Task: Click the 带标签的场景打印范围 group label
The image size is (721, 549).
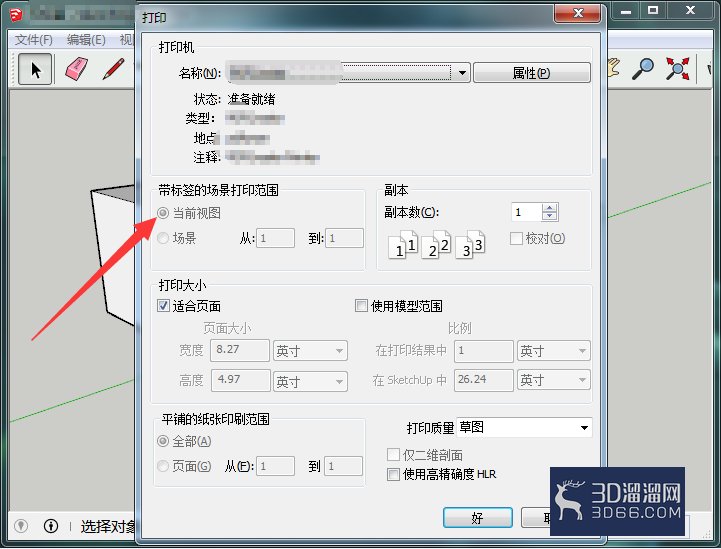Action: point(218,190)
